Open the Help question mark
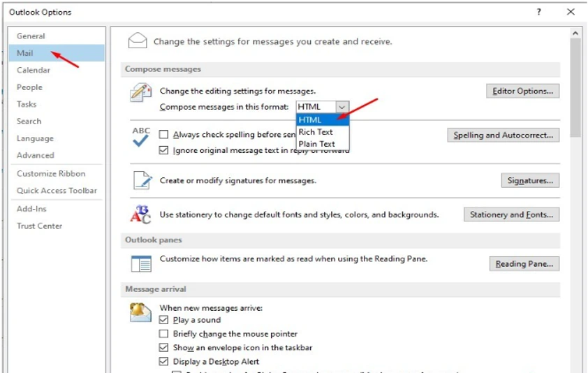 tap(539, 12)
